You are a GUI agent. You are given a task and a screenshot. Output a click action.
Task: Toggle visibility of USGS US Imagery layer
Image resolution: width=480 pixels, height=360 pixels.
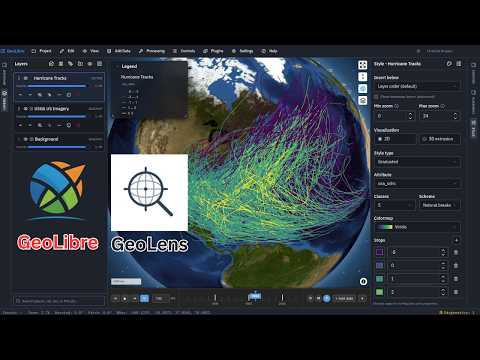26,109
